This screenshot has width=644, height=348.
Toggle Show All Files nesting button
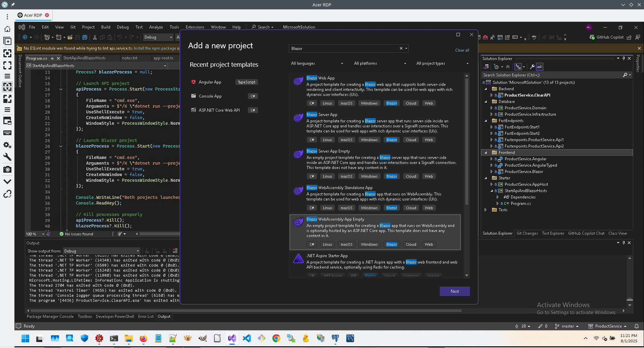pos(518,67)
